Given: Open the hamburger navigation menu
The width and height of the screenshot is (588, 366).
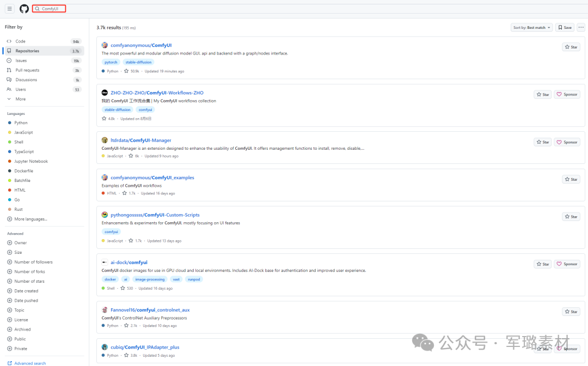Looking at the screenshot, I should (x=10, y=9).
